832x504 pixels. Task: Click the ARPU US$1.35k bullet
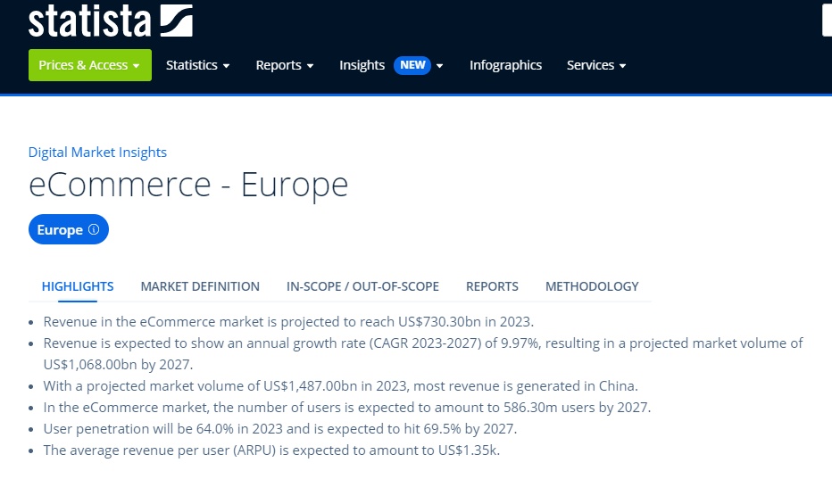click(x=271, y=450)
